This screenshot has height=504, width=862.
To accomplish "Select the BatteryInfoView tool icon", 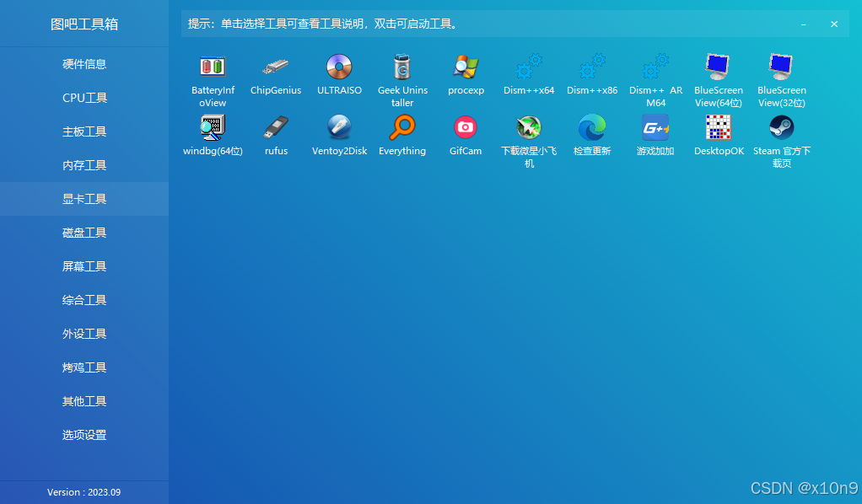I will [x=213, y=67].
